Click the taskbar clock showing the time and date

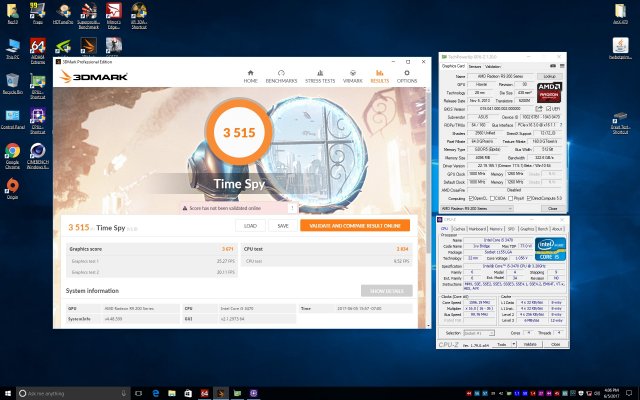(x=613, y=393)
